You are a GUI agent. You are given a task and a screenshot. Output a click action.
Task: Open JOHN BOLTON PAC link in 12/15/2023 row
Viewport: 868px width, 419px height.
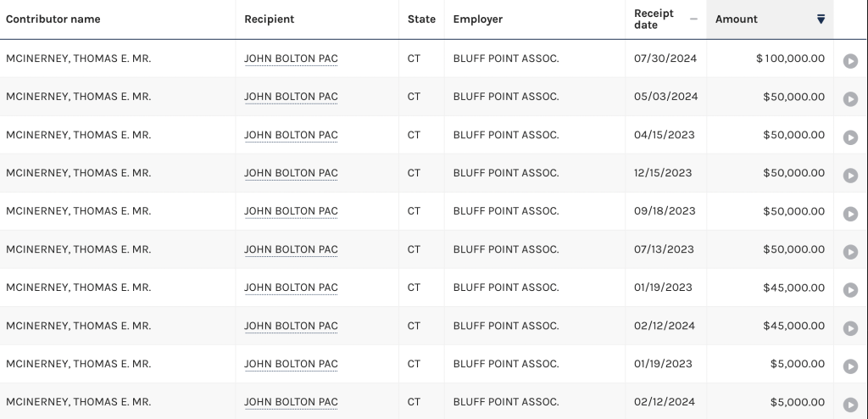(291, 173)
